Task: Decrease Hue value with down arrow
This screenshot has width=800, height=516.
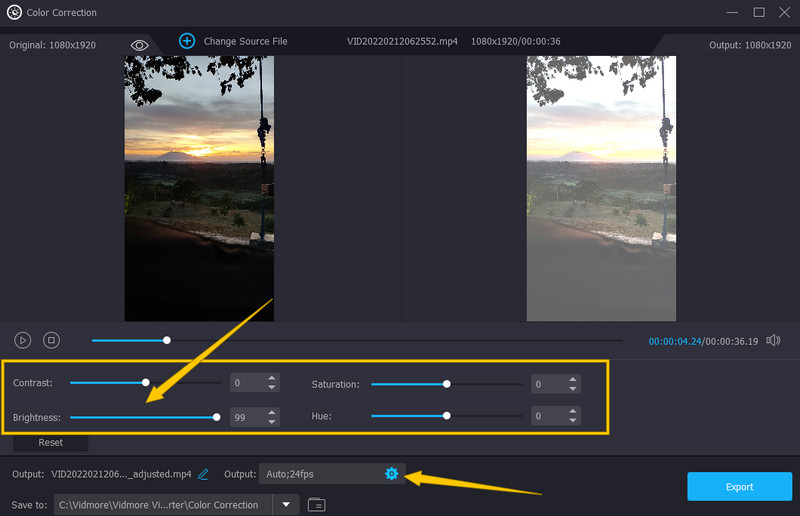Action: (x=573, y=420)
